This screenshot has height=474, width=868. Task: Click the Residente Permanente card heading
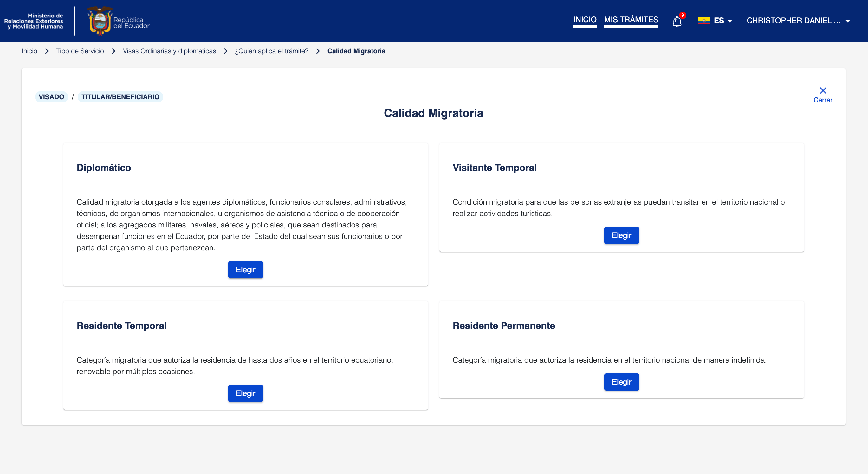(504, 326)
